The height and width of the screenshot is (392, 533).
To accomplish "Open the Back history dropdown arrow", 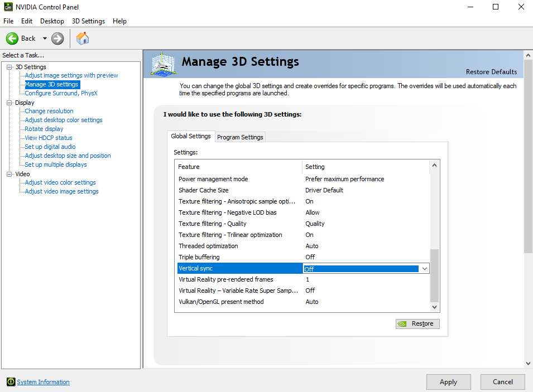I will [x=45, y=38].
